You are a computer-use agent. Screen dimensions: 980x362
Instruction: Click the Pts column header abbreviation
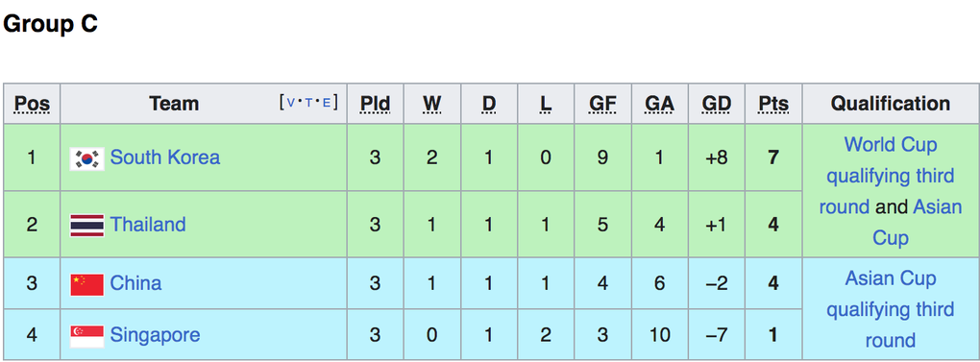pyautogui.click(x=773, y=104)
